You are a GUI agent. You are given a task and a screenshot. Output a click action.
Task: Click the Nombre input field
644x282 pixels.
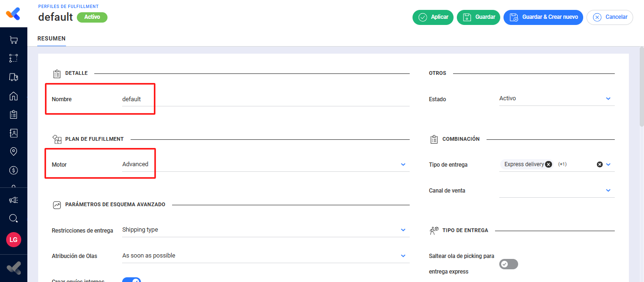265,99
